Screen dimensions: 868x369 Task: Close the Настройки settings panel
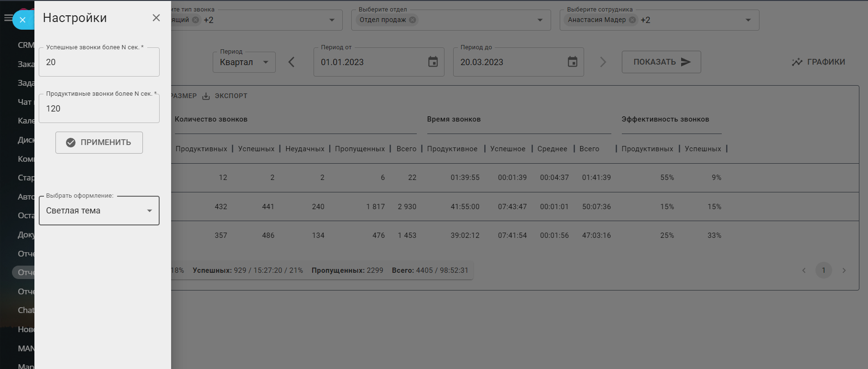(156, 18)
